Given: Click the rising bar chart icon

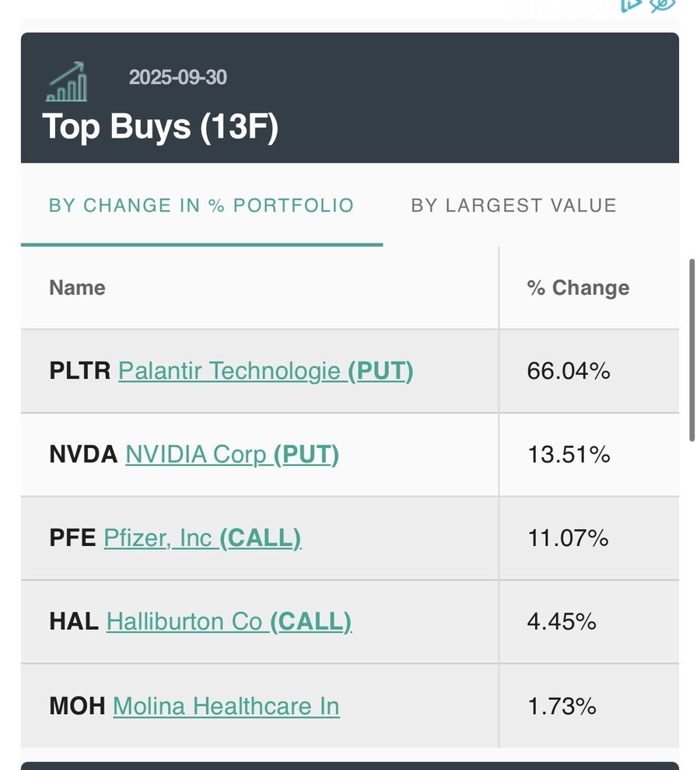Looking at the screenshot, I should point(67,83).
